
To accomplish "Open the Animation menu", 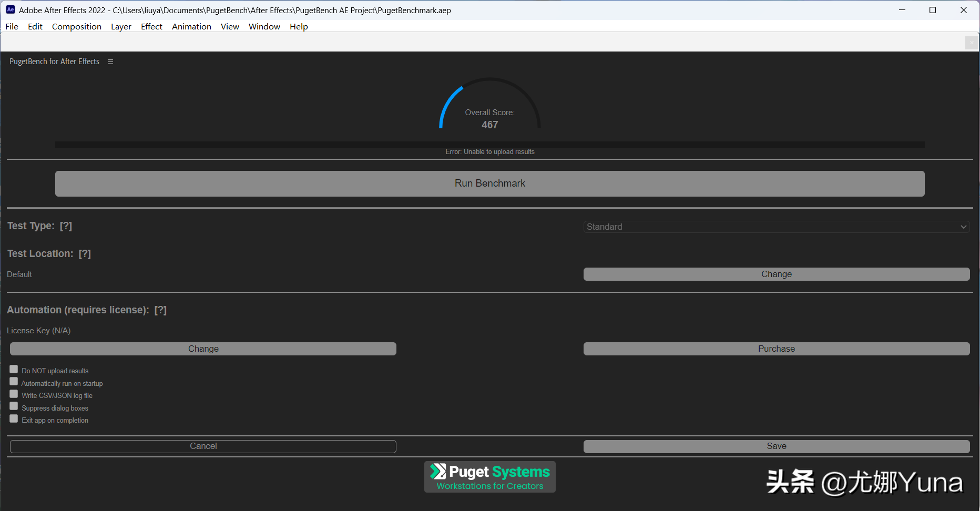I will coord(191,26).
